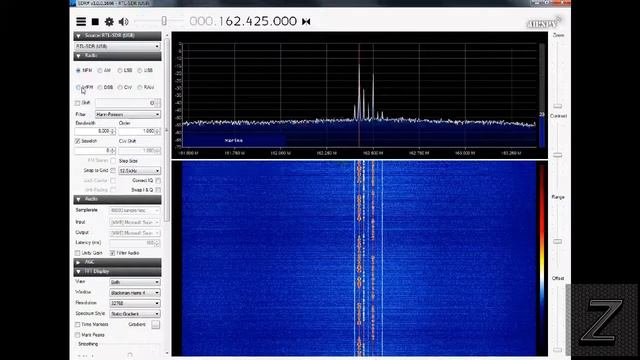The width and height of the screenshot is (640, 360).
Task: Open the Spectrum Style dropdown
Action: [135, 314]
